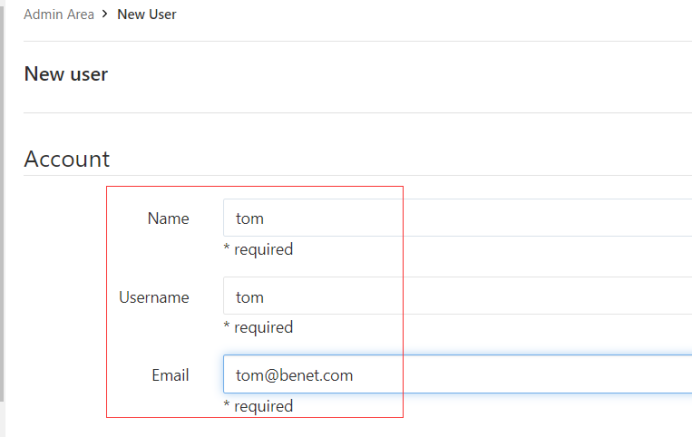Screen dimensions: 692x438
Task: Place cursor after 'tom' in Username field
Action: point(265,297)
